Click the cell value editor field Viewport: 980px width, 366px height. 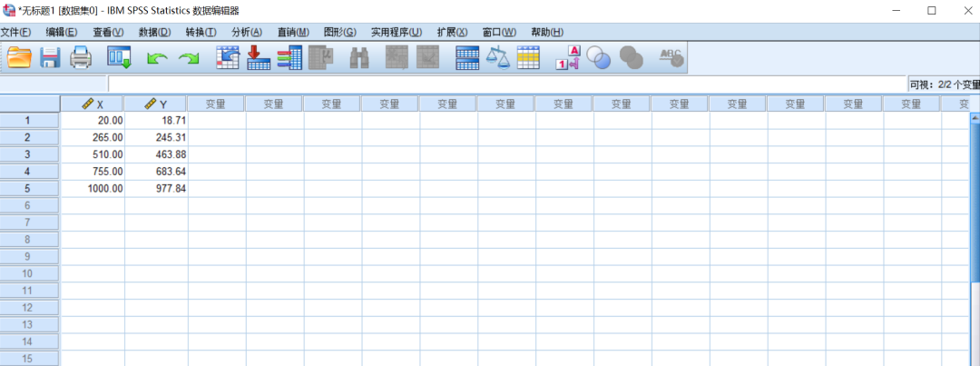point(507,84)
